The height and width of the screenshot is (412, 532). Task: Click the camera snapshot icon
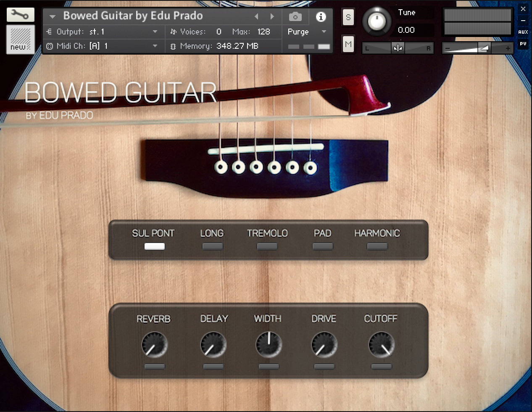(295, 16)
